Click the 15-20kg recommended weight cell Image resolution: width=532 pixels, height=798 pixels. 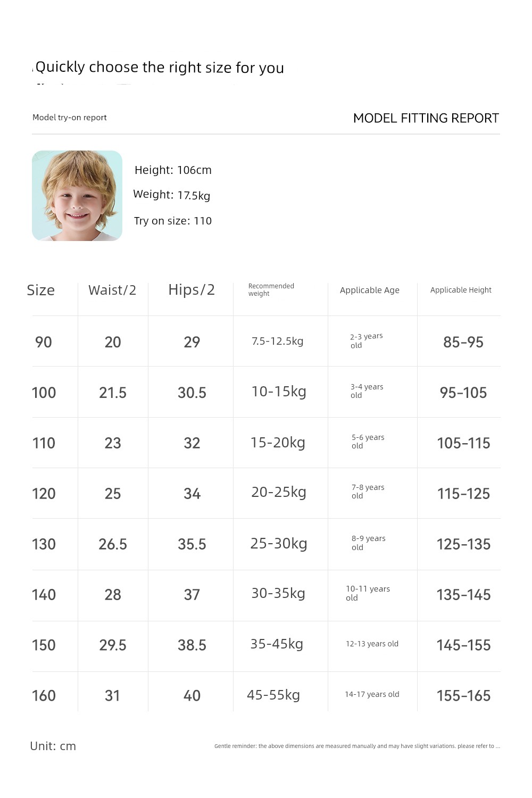point(278,443)
